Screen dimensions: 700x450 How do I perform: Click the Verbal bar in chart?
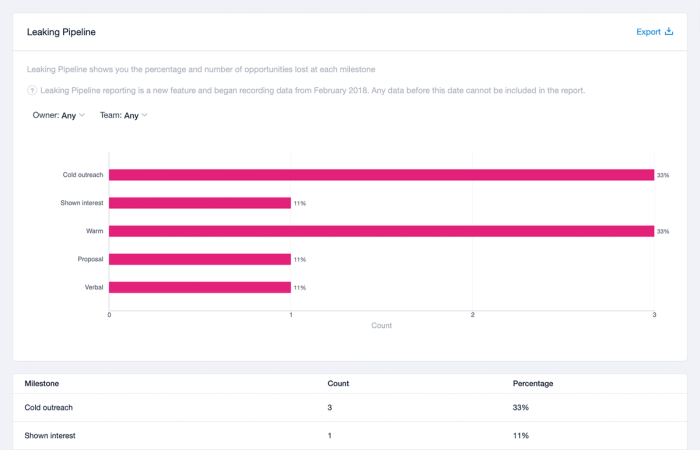[200, 287]
